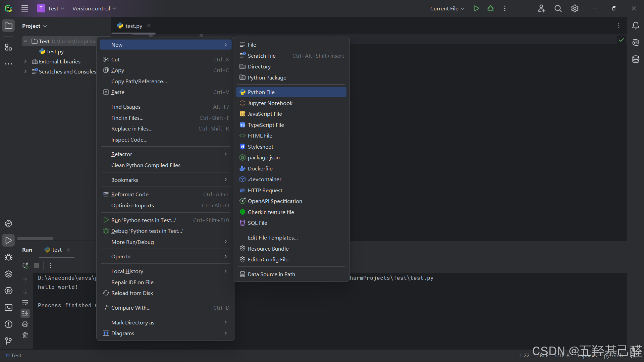Click Find in Files menu entry
This screenshot has height=362, width=644.
(x=166, y=118)
